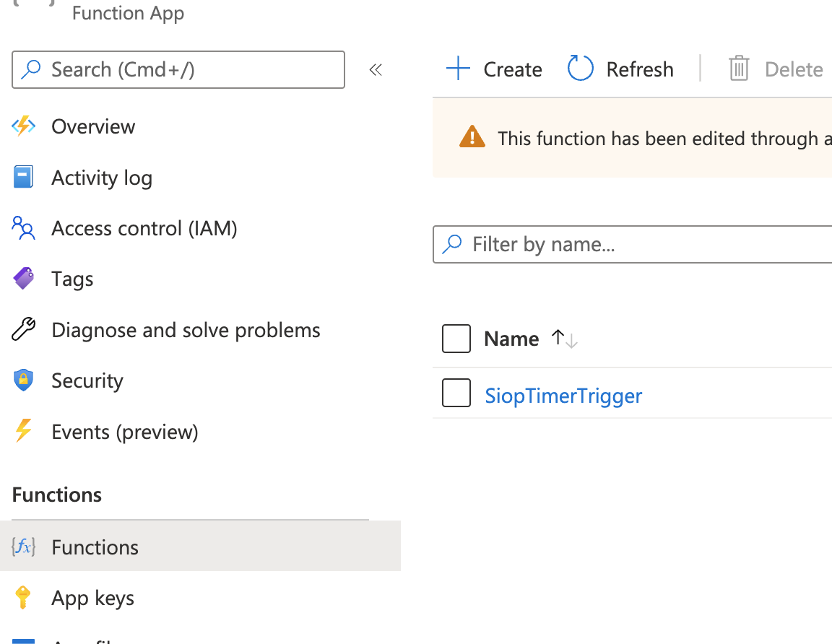Click the Overview lightning icon
Viewport: 832px width, 644px height.
(24, 127)
